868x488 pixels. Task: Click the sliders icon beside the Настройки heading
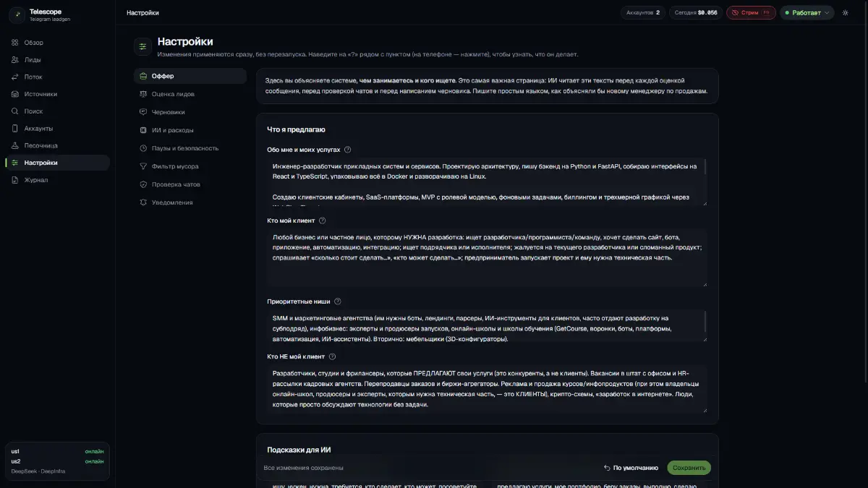pos(142,46)
